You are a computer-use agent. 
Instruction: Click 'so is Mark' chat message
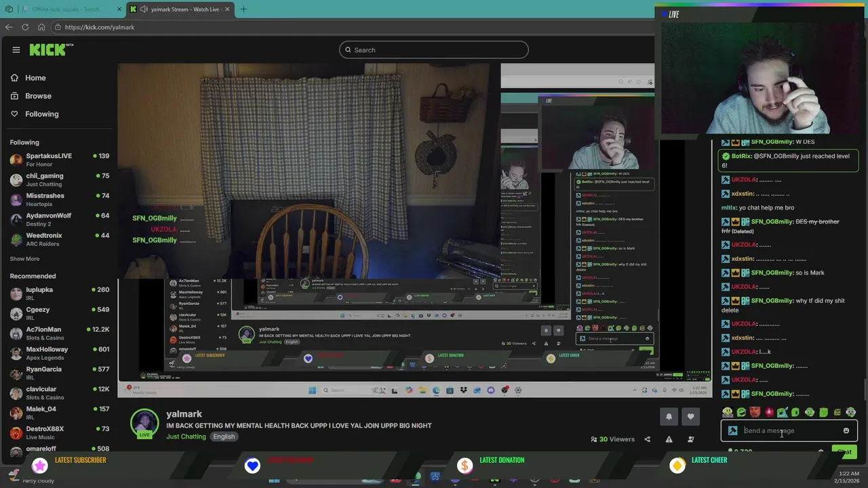pyautogui.click(x=773, y=272)
